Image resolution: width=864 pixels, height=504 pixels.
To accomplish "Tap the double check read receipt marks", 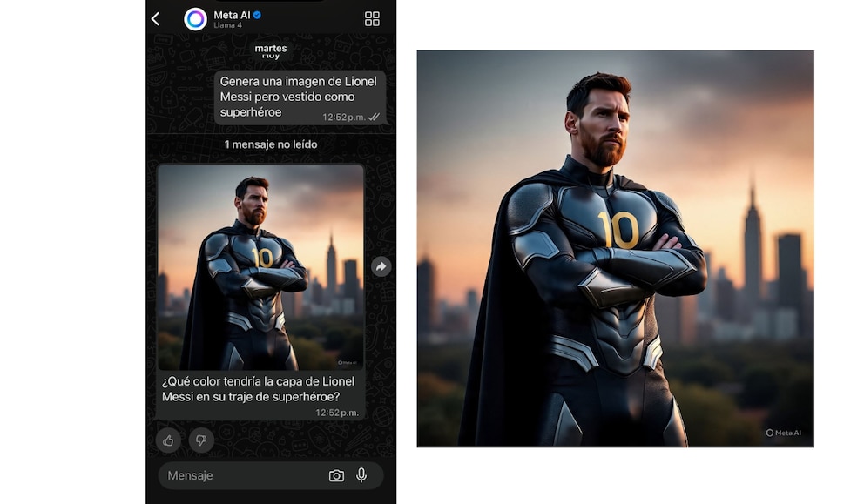I will 375,117.
